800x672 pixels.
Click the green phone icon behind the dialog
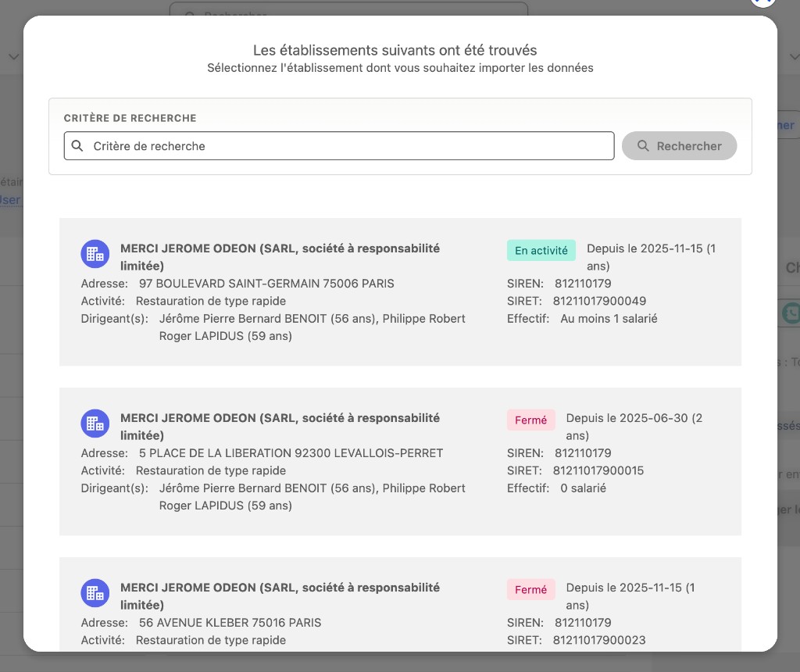tap(791, 313)
